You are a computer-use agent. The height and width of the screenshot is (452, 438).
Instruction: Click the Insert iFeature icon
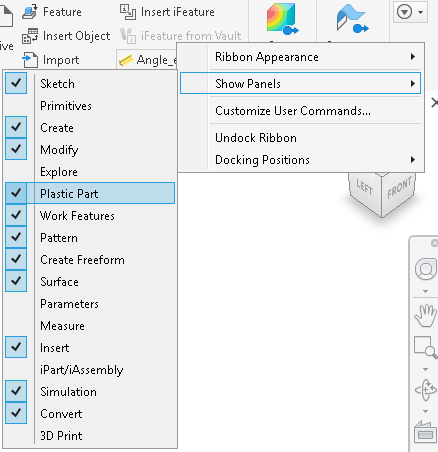click(x=128, y=12)
